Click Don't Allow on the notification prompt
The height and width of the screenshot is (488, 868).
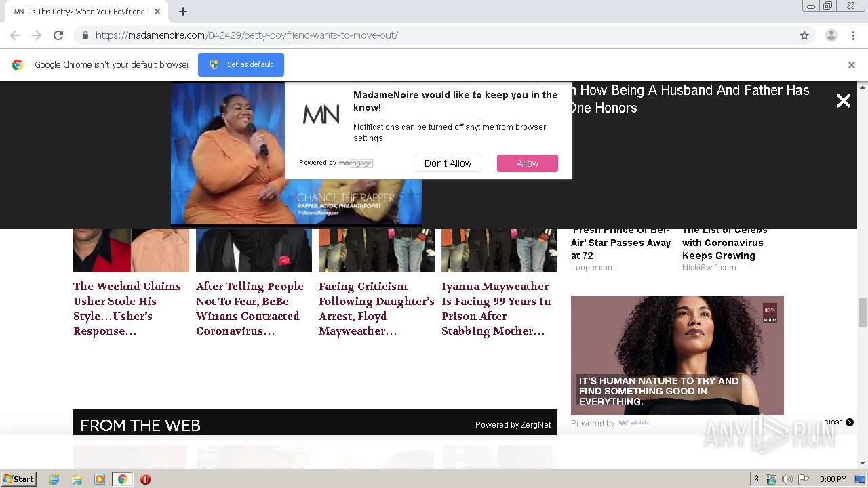pos(448,163)
